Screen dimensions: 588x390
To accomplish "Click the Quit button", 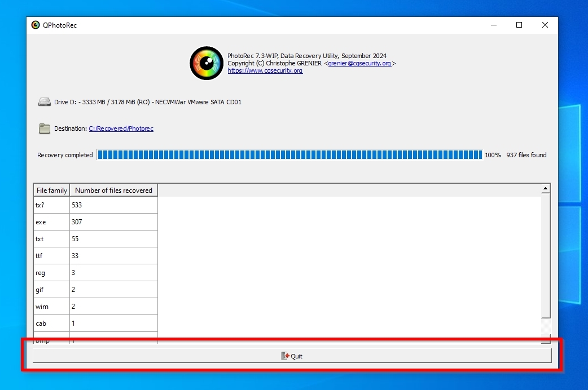I will 292,356.
